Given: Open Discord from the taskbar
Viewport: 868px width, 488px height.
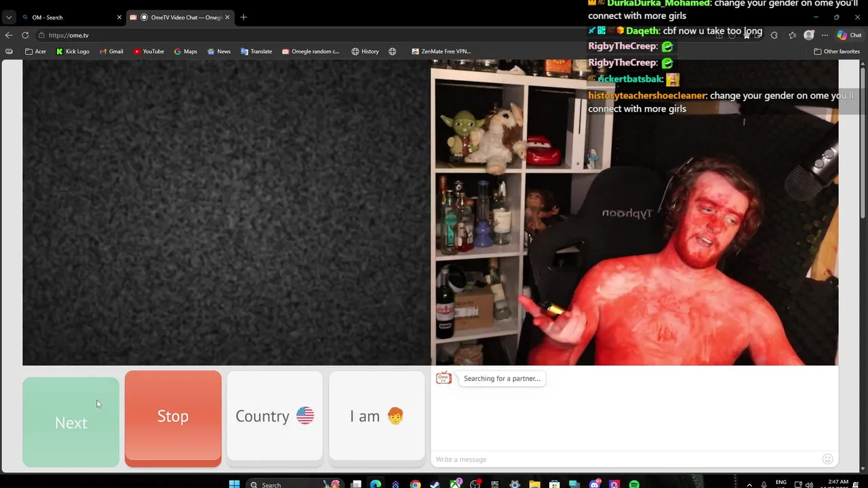Looking at the screenshot, I should [595, 484].
